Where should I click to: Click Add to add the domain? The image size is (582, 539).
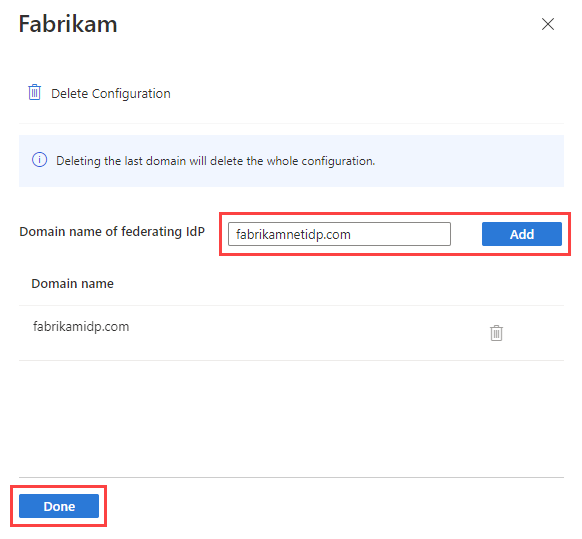(521, 234)
